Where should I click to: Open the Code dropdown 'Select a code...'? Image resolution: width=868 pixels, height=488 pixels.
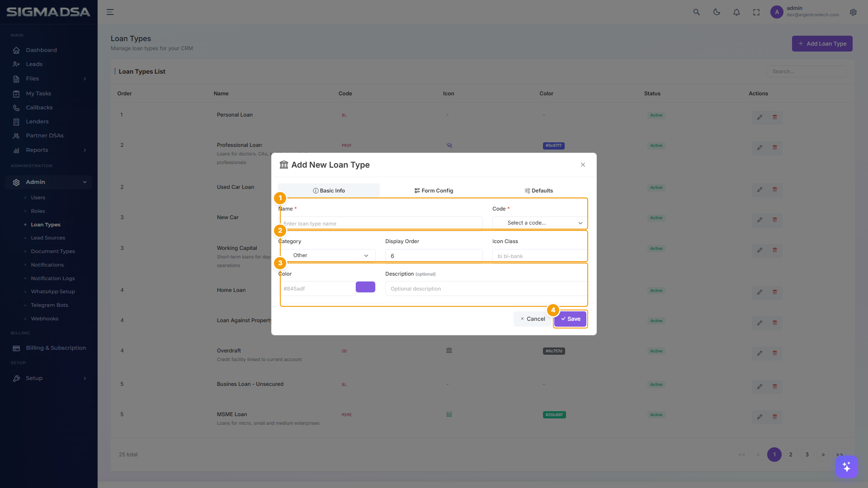point(541,223)
